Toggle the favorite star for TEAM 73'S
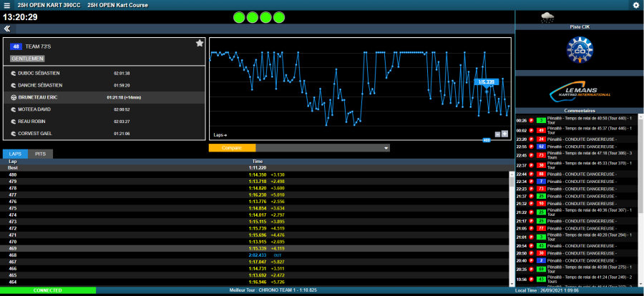Screen dimensions: 644x296 coord(200,44)
